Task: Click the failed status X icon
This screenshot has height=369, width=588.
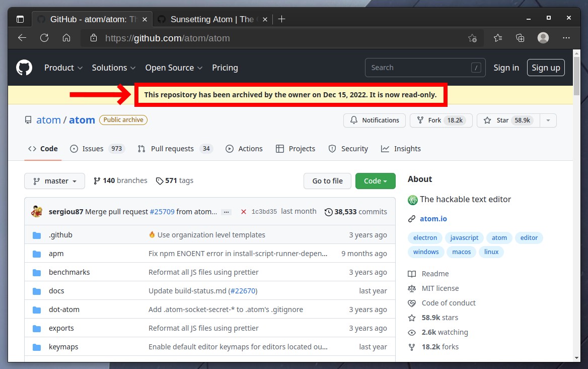Action: (x=243, y=212)
